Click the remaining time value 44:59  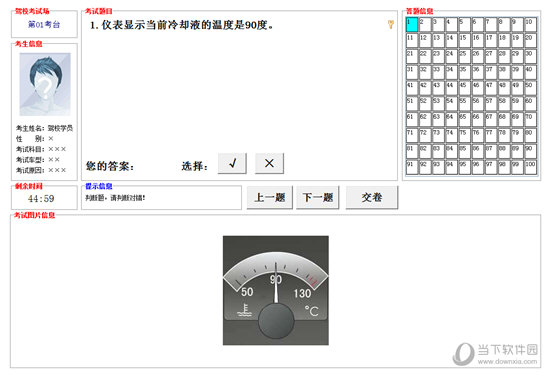(41, 198)
